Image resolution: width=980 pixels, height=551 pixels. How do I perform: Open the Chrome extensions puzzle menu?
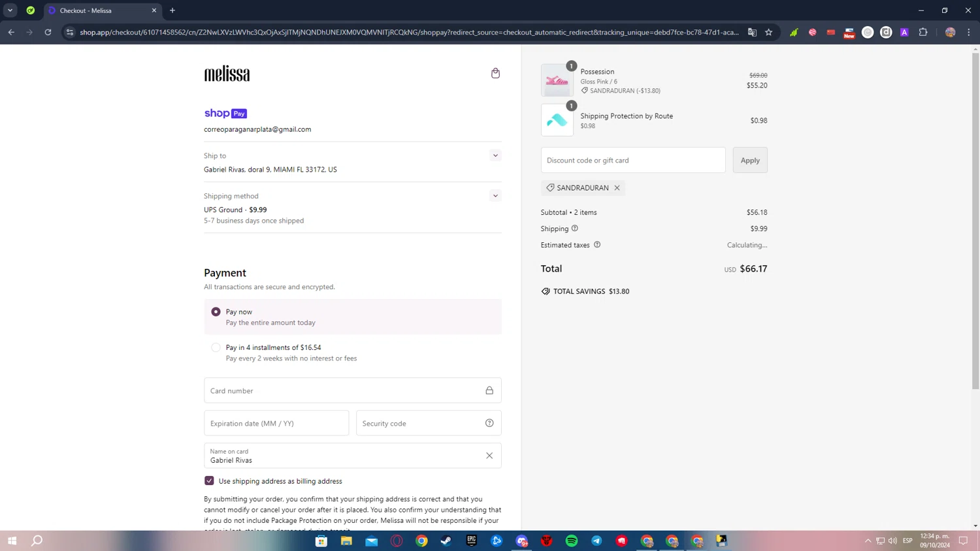[x=923, y=32]
